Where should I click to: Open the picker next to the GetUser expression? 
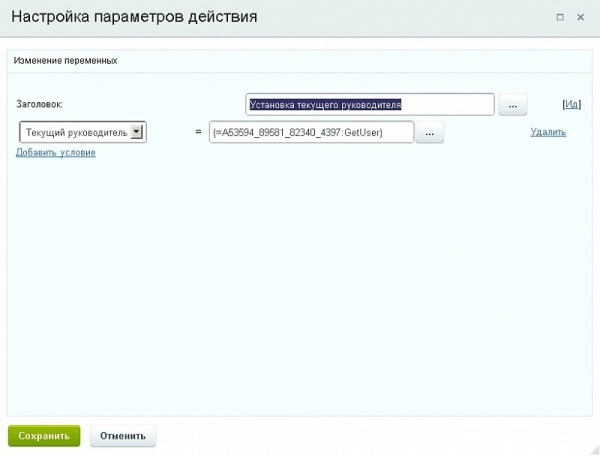pos(429,133)
